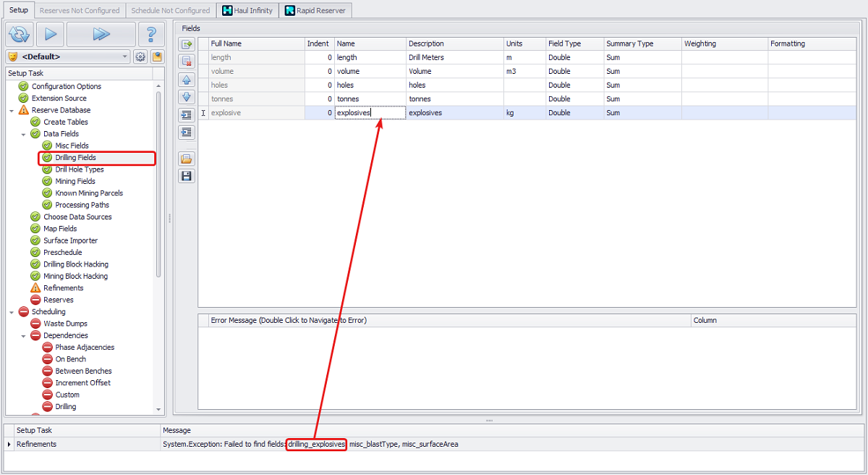
Task: Click the 'Drill Meters' description cell
Action: point(455,57)
